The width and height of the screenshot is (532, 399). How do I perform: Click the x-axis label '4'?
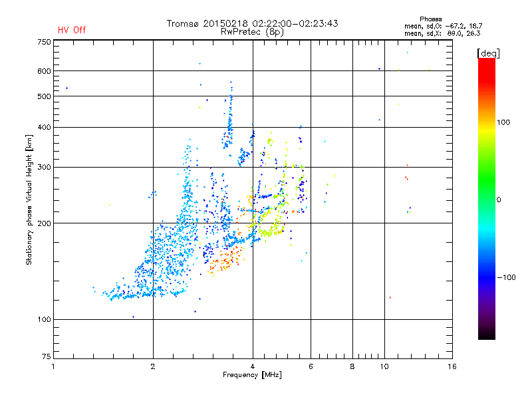[253, 366]
